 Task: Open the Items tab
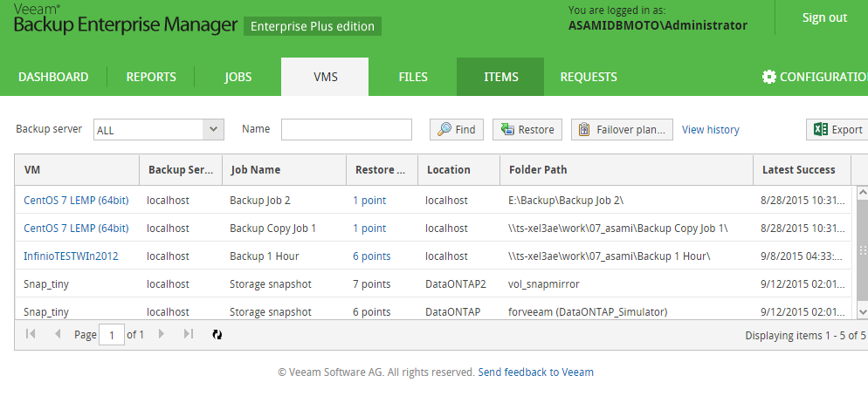pyautogui.click(x=500, y=77)
